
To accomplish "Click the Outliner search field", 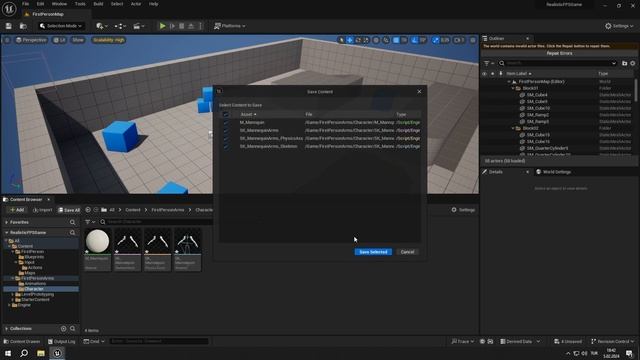I will tap(558, 63).
